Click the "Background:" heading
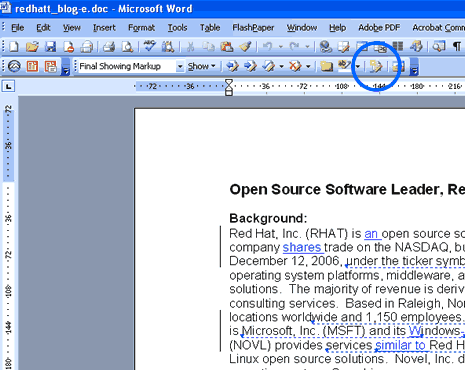This screenshot has width=465, height=370. 268,218
